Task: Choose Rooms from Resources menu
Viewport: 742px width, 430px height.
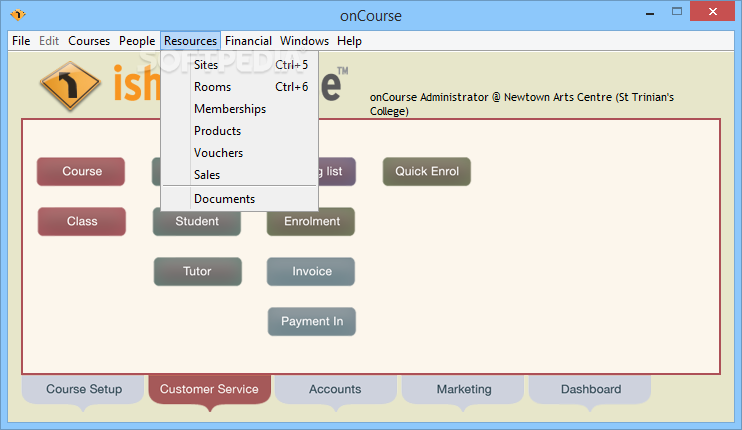Action: pos(239,87)
